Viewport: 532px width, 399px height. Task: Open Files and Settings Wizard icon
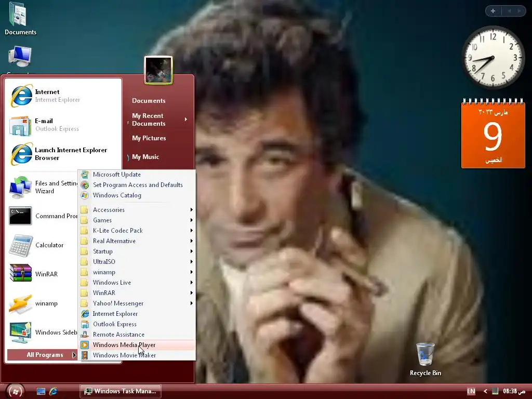click(20, 187)
